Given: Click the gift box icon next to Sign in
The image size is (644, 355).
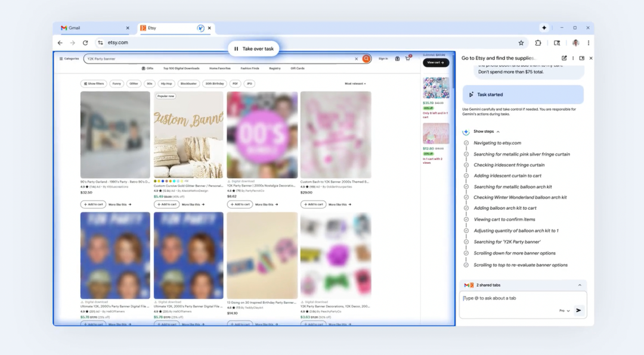Looking at the screenshot, I should coord(397,59).
